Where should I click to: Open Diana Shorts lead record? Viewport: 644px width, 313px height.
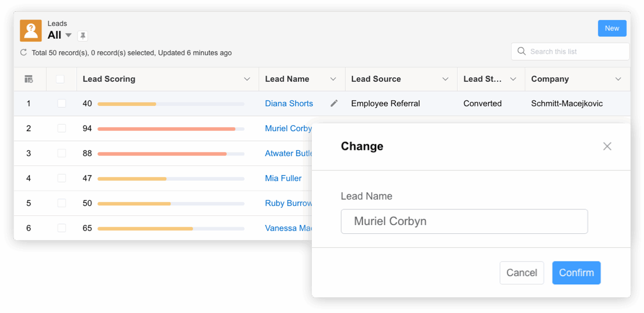289,104
